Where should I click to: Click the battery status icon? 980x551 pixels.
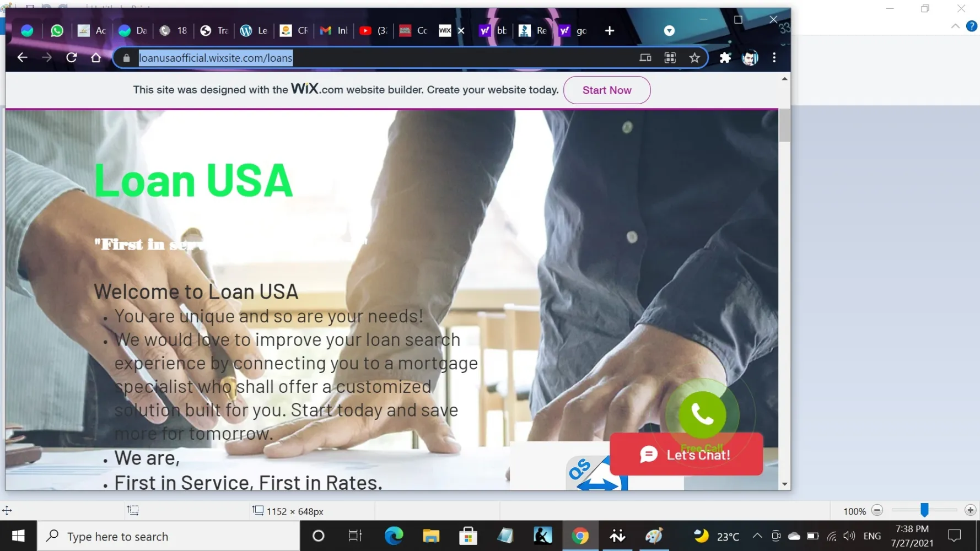click(812, 536)
